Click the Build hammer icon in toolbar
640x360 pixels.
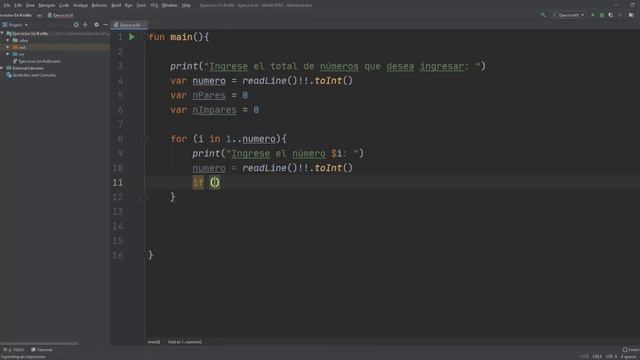pyautogui.click(x=543, y=15)
